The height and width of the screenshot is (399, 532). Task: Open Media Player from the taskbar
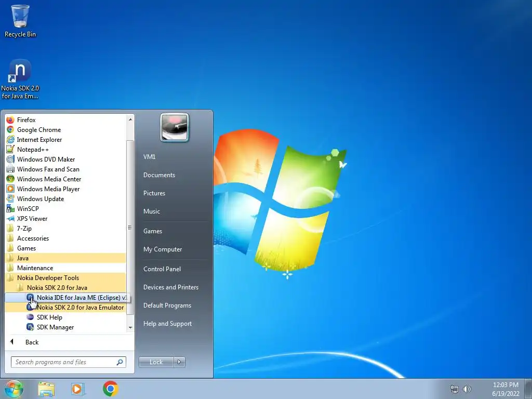pos(78,389)
